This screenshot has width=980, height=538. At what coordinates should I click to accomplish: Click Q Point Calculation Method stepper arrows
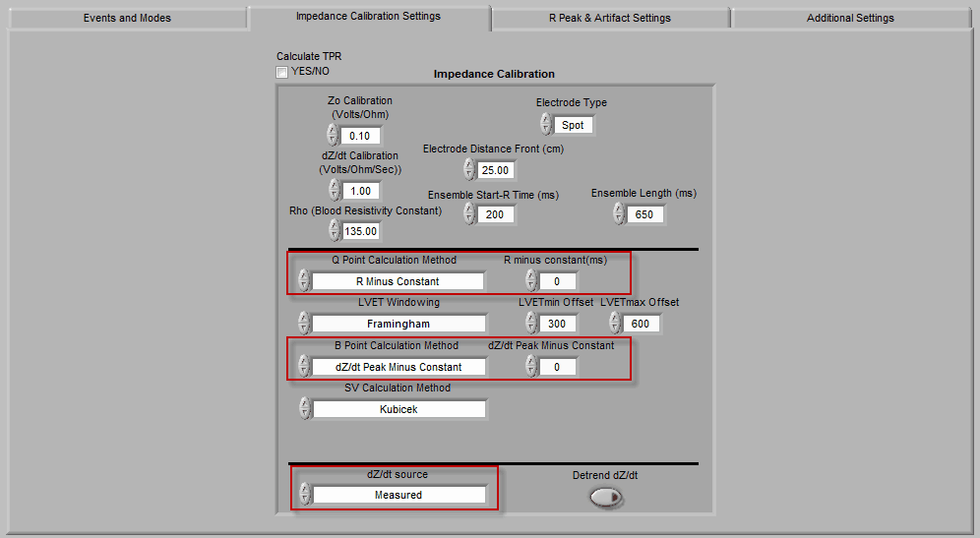tap(304, 280)
